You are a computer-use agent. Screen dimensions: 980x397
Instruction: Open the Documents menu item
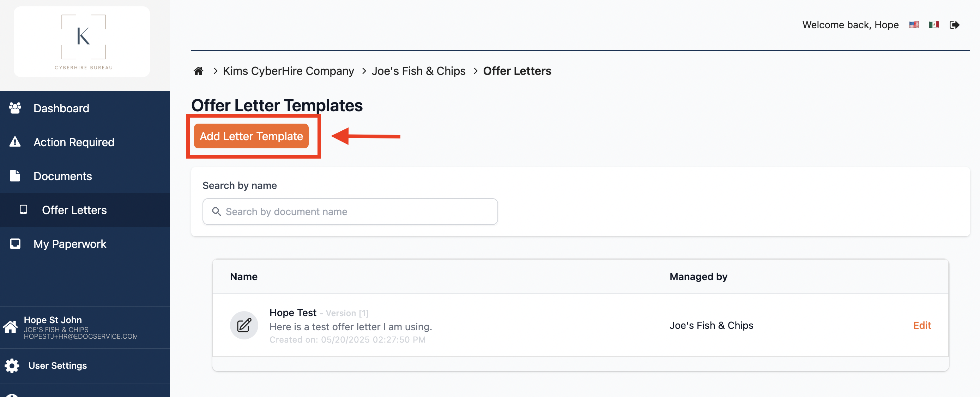tap(85, 176)
